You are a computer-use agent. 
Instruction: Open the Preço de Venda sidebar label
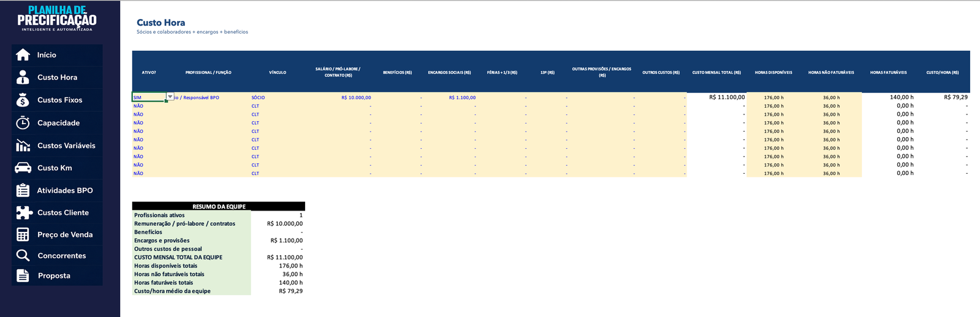coord(65,234)
